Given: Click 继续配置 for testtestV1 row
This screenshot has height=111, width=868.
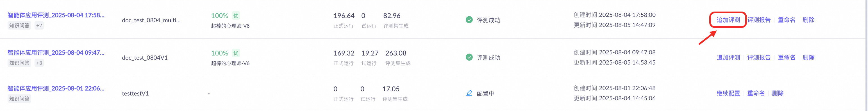Looking at the screenshot, I should 728,93.
